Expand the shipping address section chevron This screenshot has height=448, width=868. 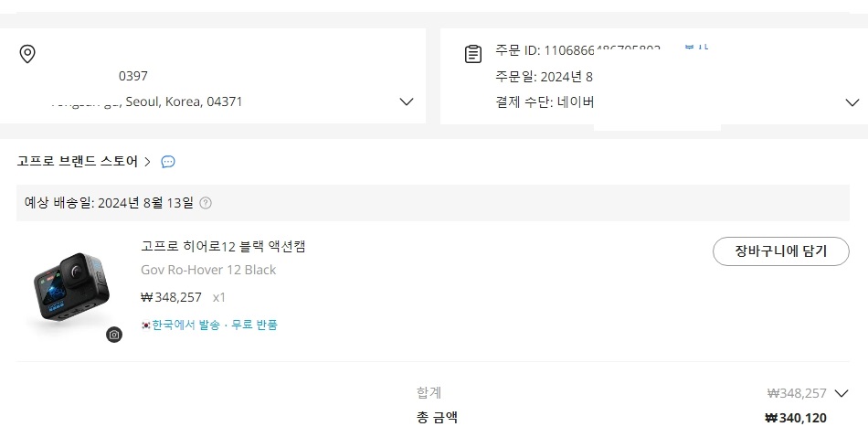[x=407, y=101]
